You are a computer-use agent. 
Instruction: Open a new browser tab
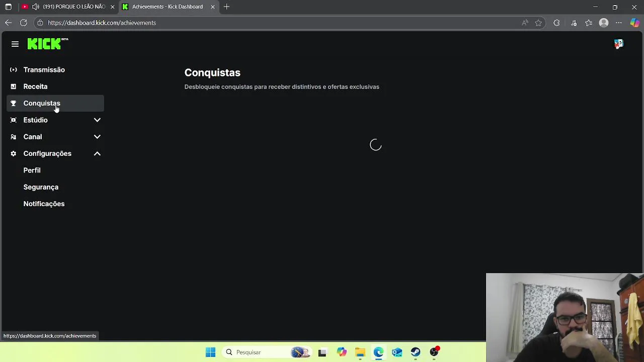click(x=226, y=7)
